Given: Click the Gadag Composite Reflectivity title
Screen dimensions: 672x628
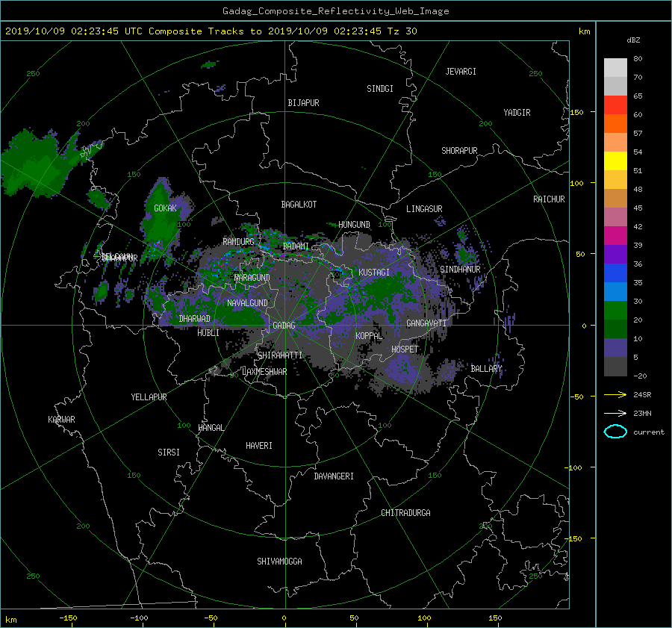Looking at the screenshot, I should coord(335,11).
